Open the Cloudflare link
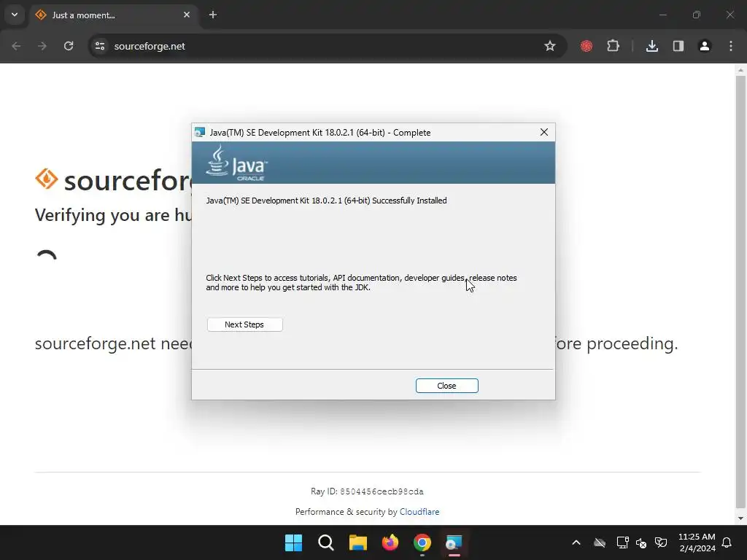This screenshot has height=560, width=747. pyautogui.click(x=419, y=512)
